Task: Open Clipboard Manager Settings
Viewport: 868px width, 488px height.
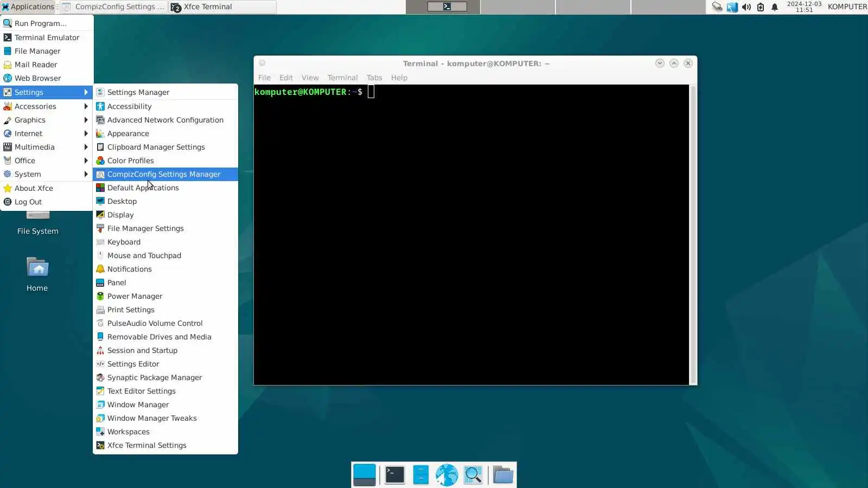Action: [x=165, y=147]
